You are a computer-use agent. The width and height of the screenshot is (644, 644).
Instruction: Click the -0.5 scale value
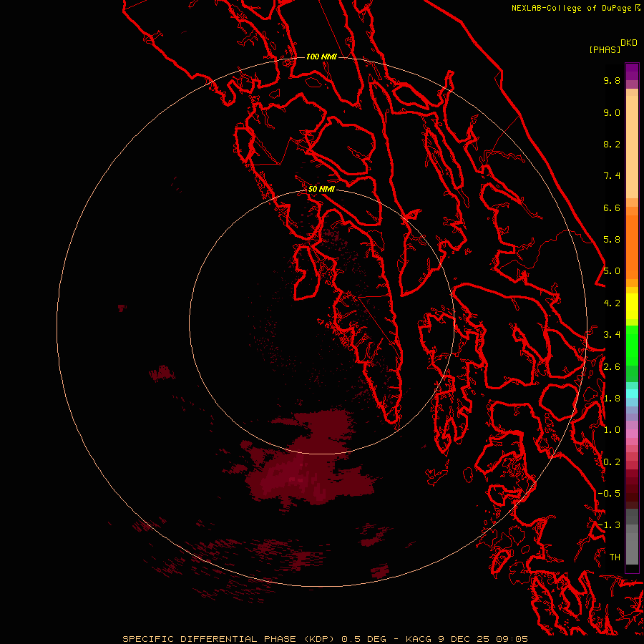pyautogui.click(x=609, y=494)
